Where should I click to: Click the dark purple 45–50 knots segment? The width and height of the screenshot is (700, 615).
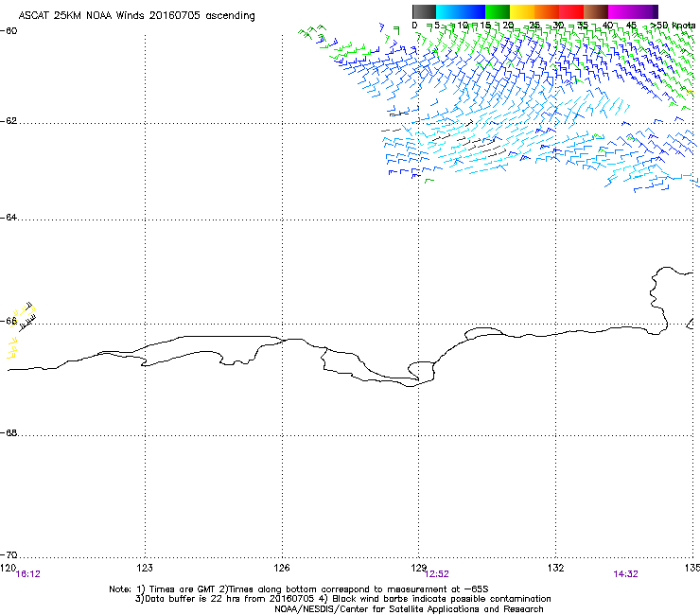645,11
